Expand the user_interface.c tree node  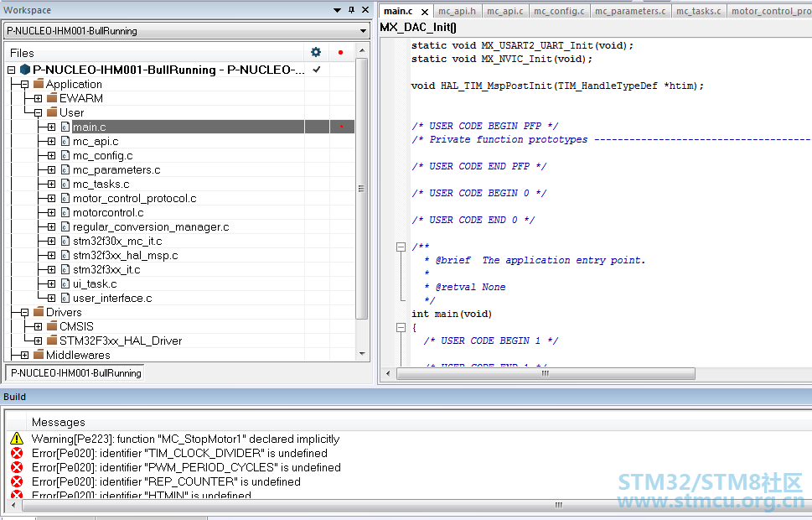click(52, 298)
